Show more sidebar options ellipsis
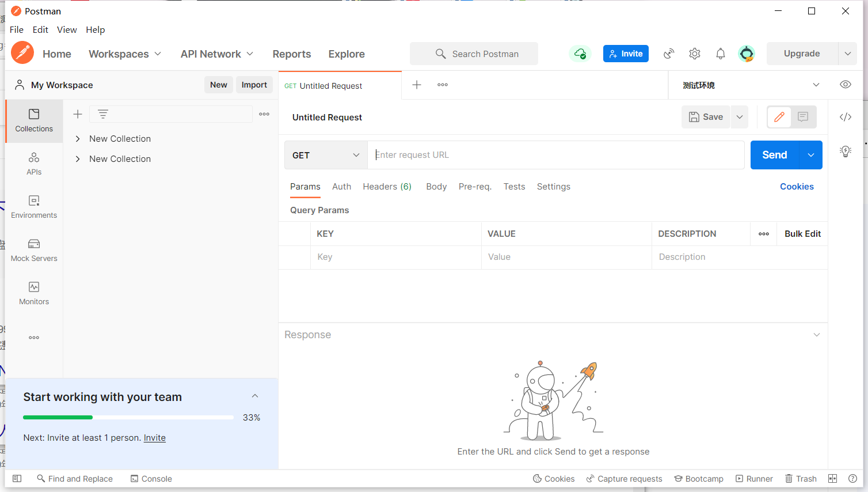Screen dimensions: 868x492 point(34,338)
